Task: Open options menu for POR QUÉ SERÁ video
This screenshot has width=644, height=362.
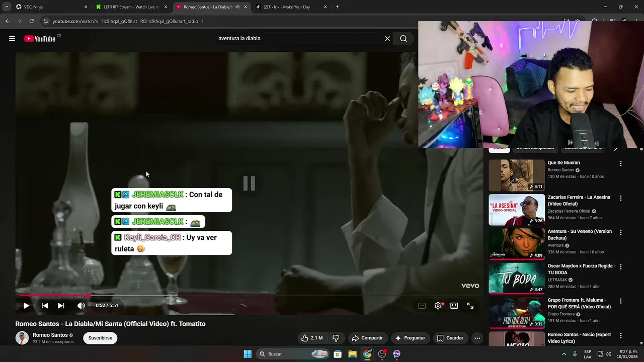Action: click(x=620, y=301)
